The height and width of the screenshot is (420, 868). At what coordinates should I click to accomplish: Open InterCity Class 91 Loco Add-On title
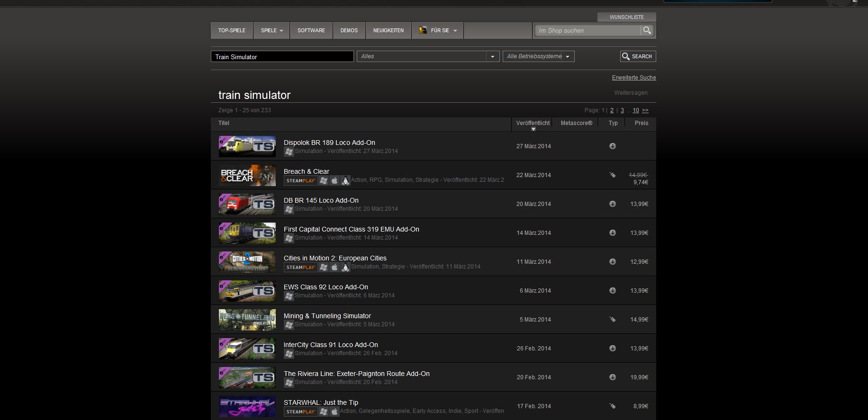click(331, 345)
